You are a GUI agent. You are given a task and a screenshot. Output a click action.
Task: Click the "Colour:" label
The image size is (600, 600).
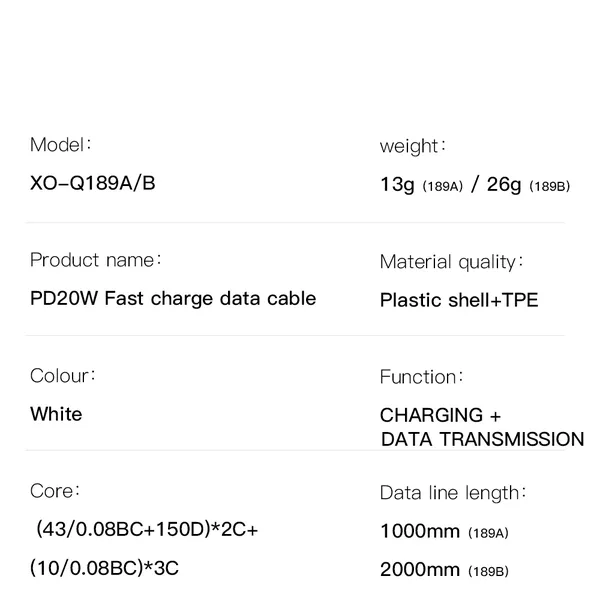(x=63, y=376)
